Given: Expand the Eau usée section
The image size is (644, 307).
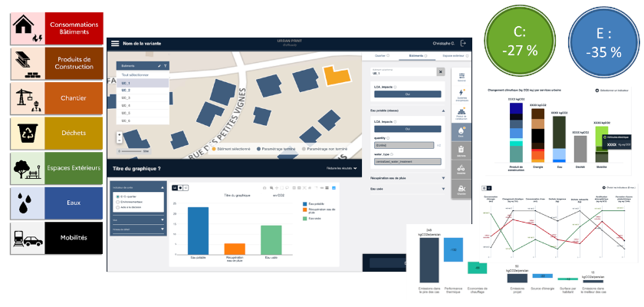Looking at the screenshot, I should (442, 188).
